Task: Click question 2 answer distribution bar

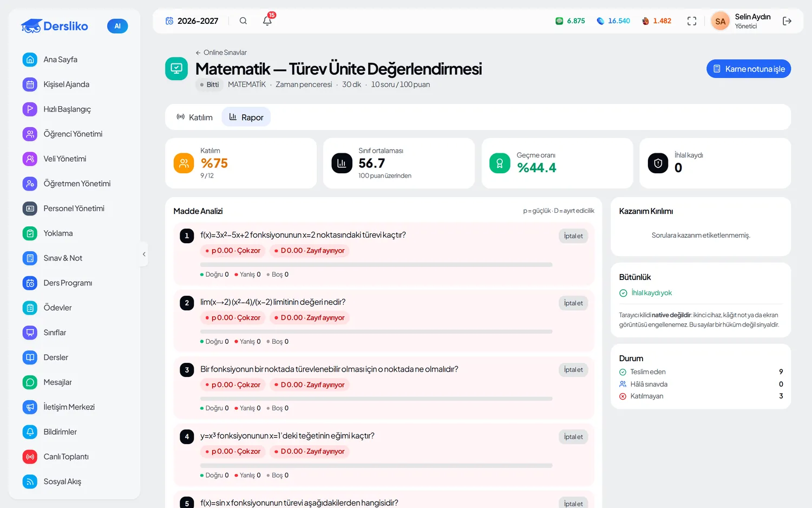Action: coord(376,331)
